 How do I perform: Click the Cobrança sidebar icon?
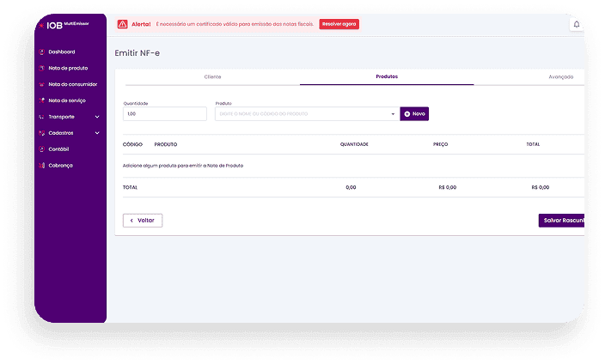pyautogui.click(x=41, y=165)
